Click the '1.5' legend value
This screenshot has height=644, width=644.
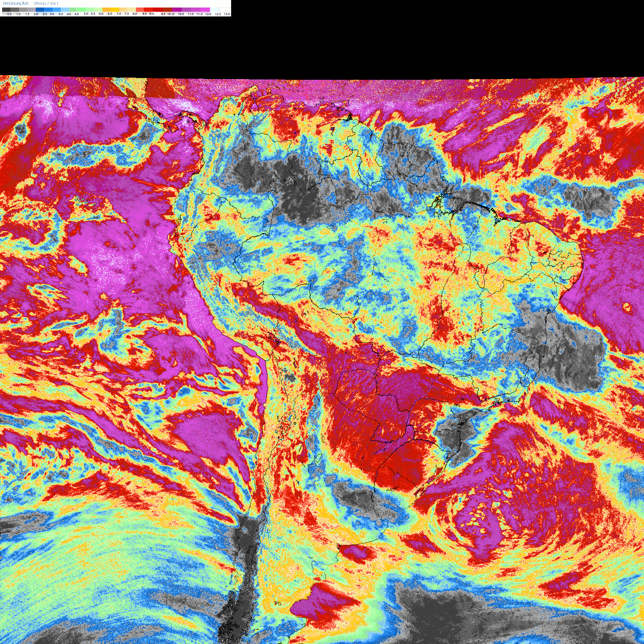pos(27,14)
